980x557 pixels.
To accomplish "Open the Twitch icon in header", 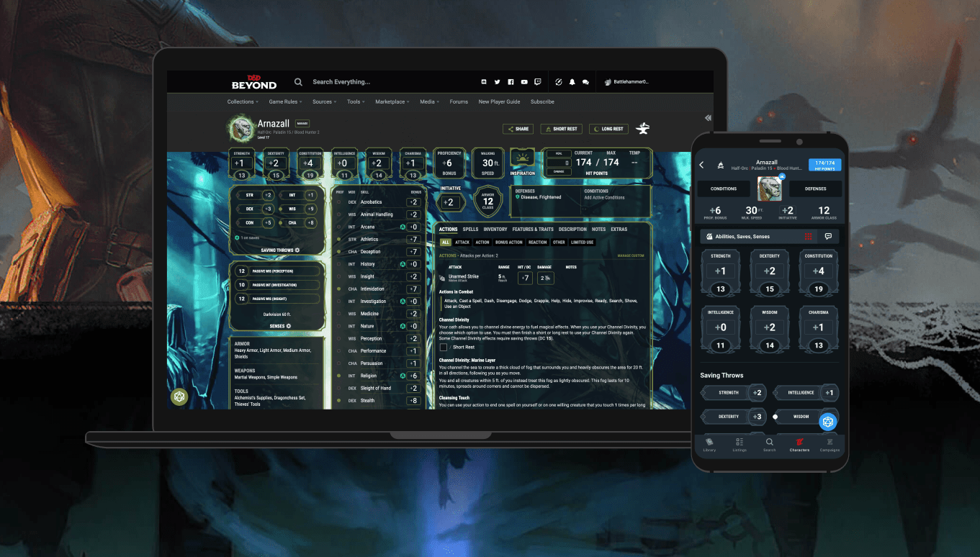I will (538, 82).
